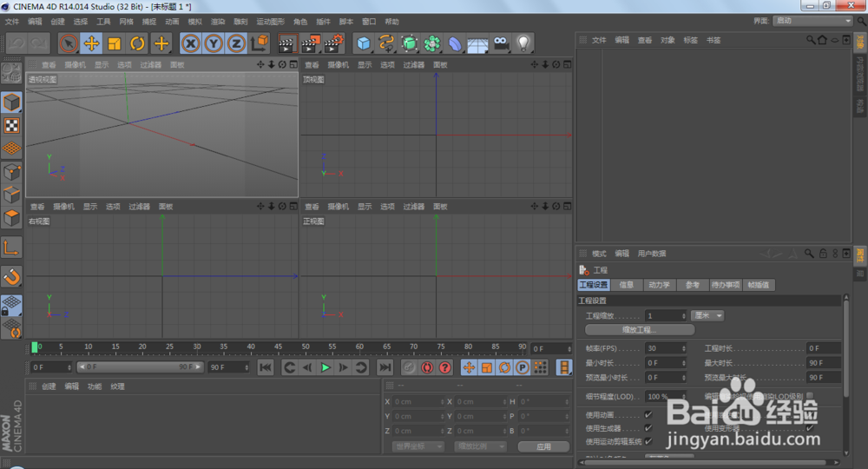Toggle automatic keyframing red button
The height and width of the screenshot is (469, 868).
427,367
